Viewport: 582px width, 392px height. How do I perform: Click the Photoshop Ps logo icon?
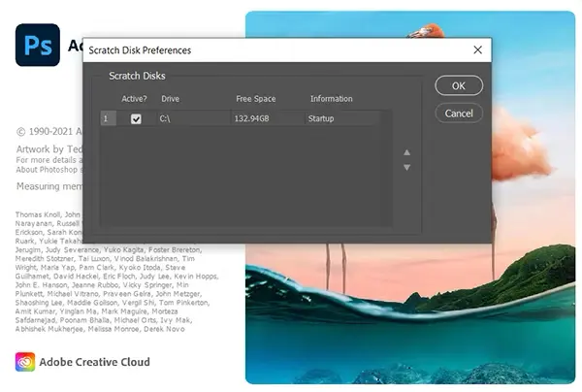38,43
